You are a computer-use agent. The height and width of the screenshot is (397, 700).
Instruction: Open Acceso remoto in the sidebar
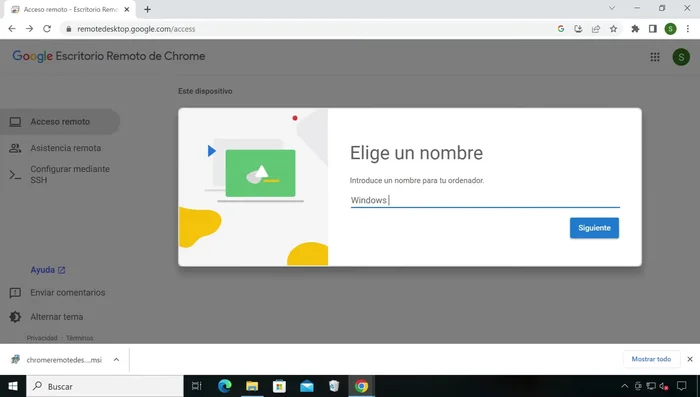(x=60, y=121)
